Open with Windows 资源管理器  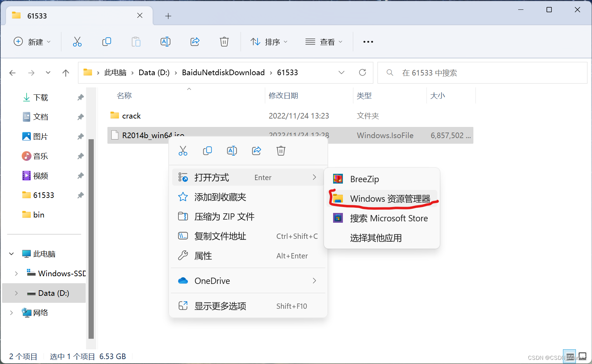(382, 199)
